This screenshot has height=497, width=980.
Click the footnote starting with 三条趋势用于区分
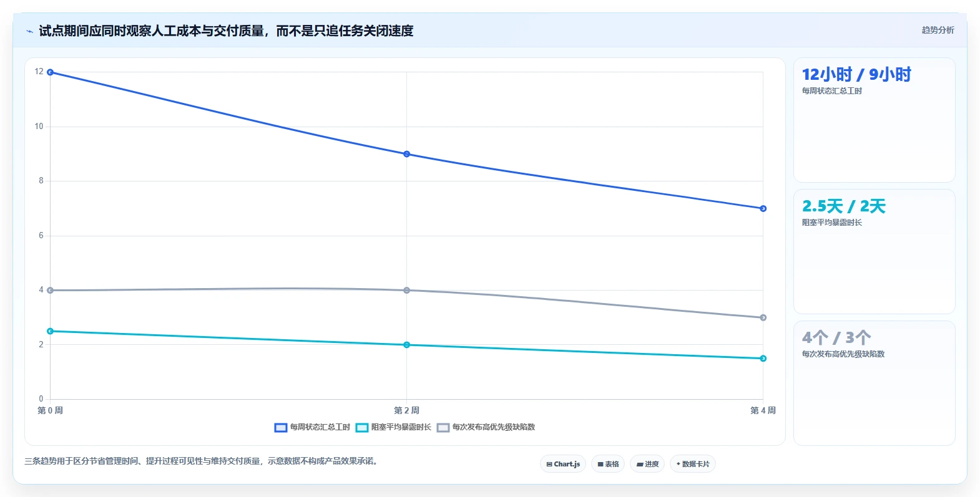(202, 461)
